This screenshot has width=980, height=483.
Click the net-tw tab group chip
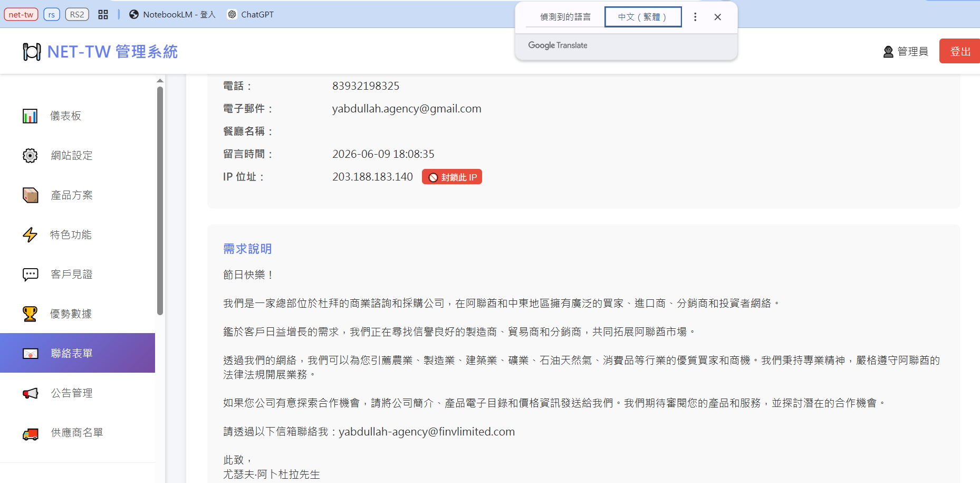pos(21,14)
